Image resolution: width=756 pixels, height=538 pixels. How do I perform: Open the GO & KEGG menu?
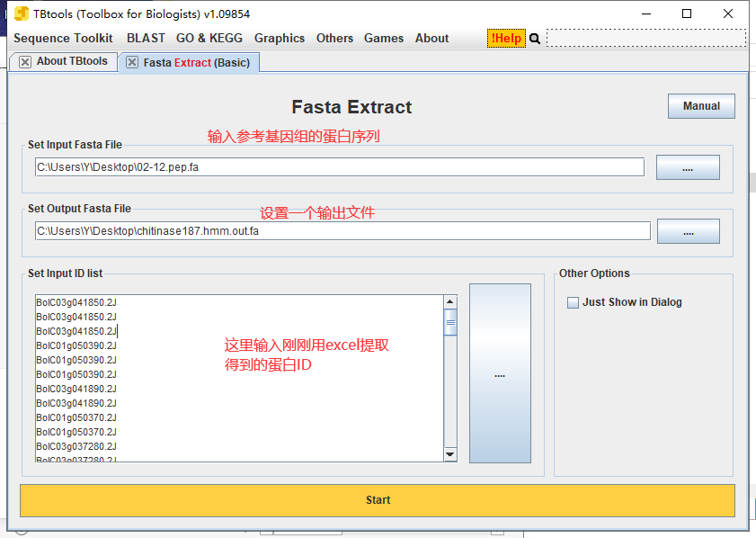coord(209,39)
